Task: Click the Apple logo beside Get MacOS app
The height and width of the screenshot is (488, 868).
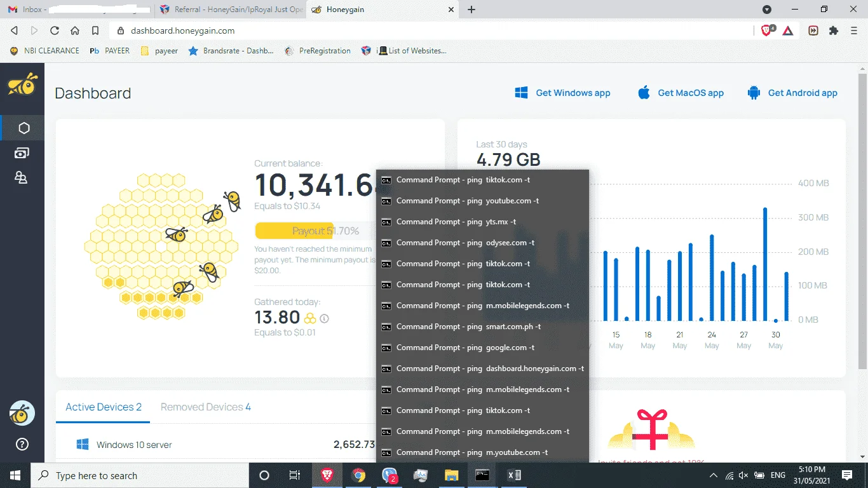Action: 644,93
